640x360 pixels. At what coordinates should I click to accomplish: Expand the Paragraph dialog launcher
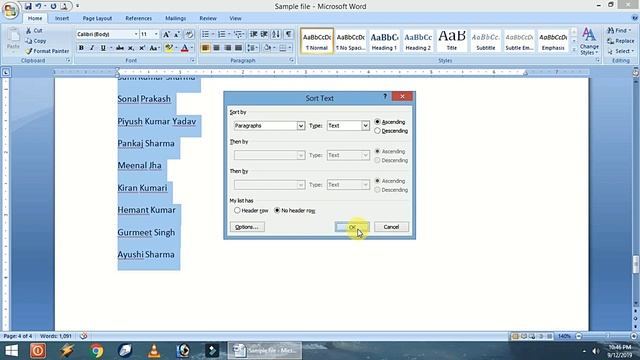(291, 60)
